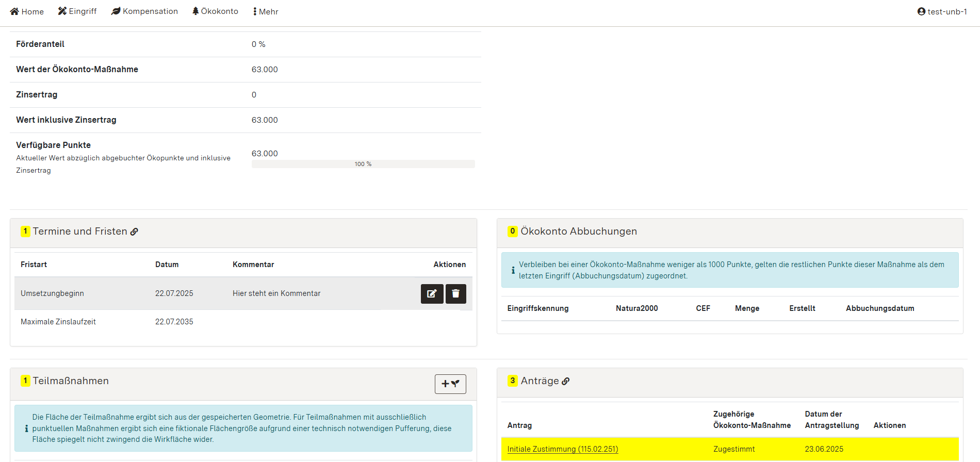Screen dimensions: 980x462
Task: Click the 100 % available points progress bar
Action: coord(363,164)
